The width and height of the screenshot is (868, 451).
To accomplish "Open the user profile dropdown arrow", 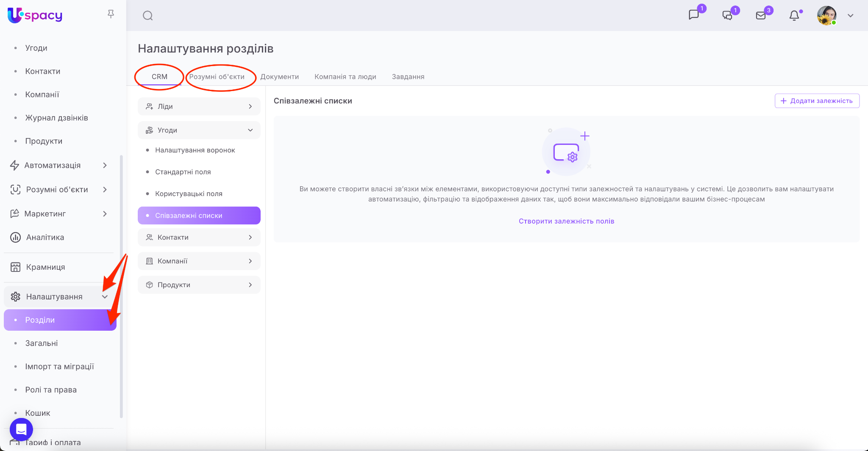I will [x=850, y=16].
